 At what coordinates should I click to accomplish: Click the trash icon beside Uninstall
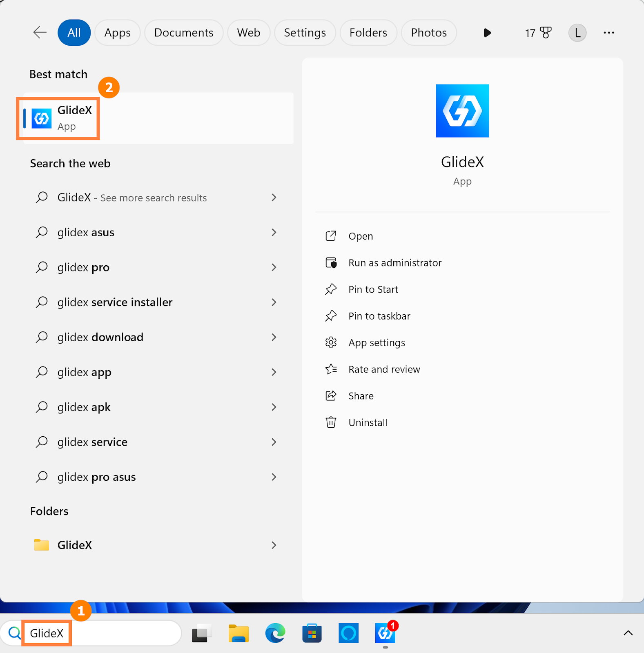(331, 422)
